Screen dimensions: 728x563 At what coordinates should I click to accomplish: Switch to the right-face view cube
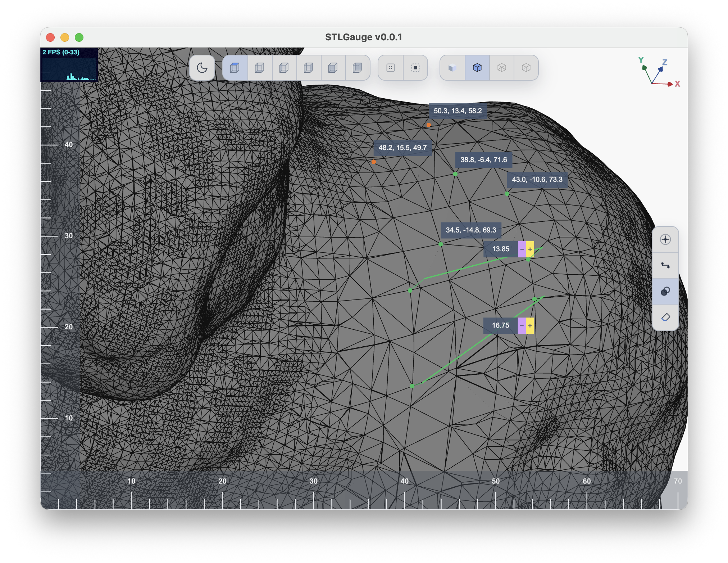click(308, 68)
